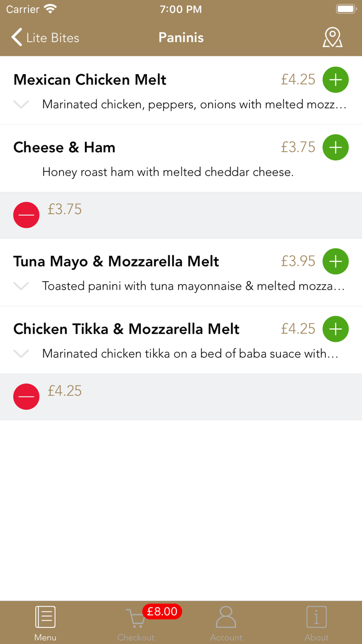This screenshot has width=362, height=644.
Task: Expand Tuna Mayo & Mozzarella Melt description
Action: (21, 286)
